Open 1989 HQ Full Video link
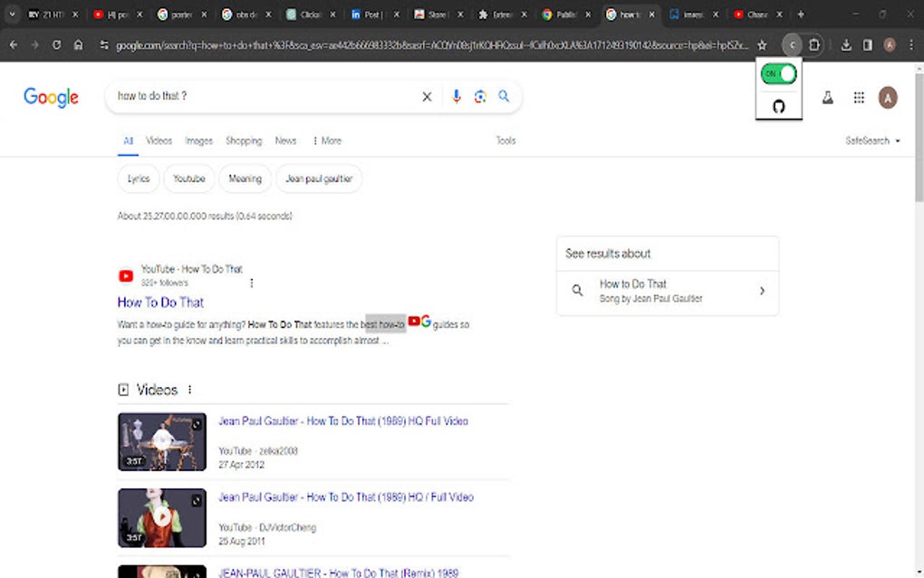Image resolution: width=924 pixels, height=578 pixels. 343,421
